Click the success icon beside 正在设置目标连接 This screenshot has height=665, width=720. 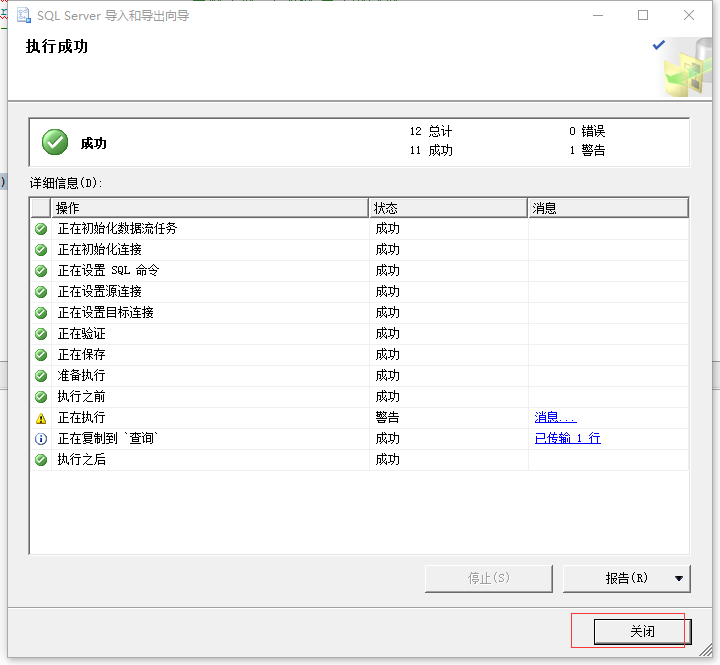(x=41, y=313)
